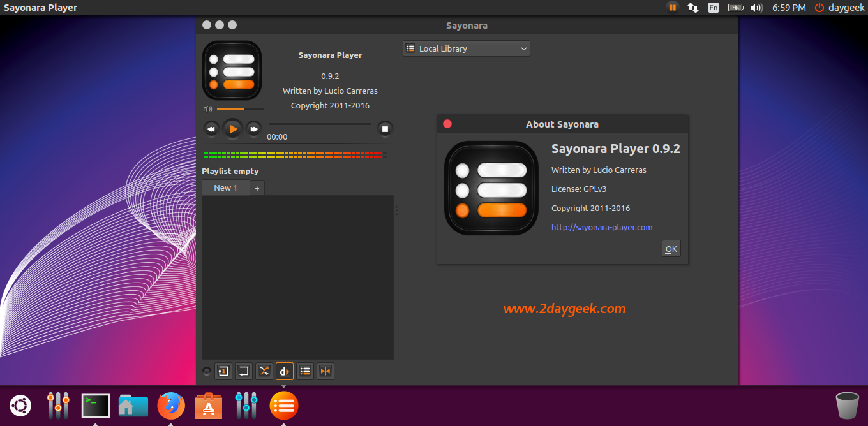Click the play button in Sayonara
The height and width of the screenshot is (426, 868).
pyautogui.click(x=233, y=129)
